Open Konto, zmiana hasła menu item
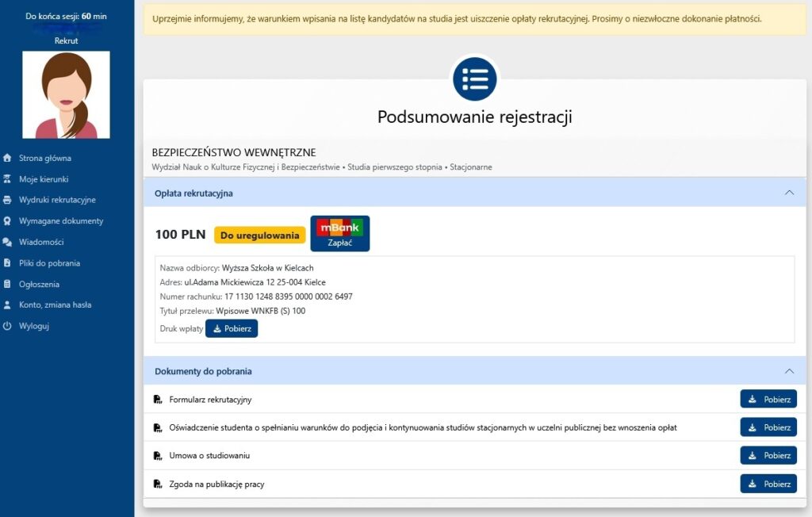The height and width of the screenshot is (517, 812). tap(55, 305)
